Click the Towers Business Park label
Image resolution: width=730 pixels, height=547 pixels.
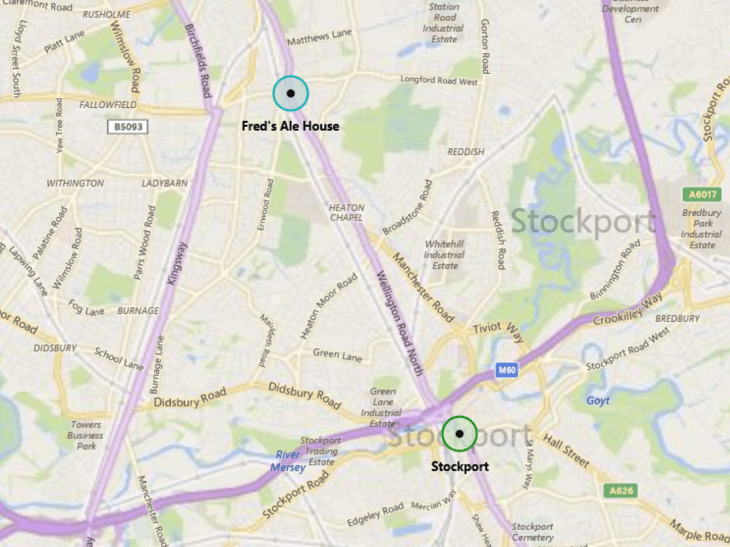click(85, 435)
